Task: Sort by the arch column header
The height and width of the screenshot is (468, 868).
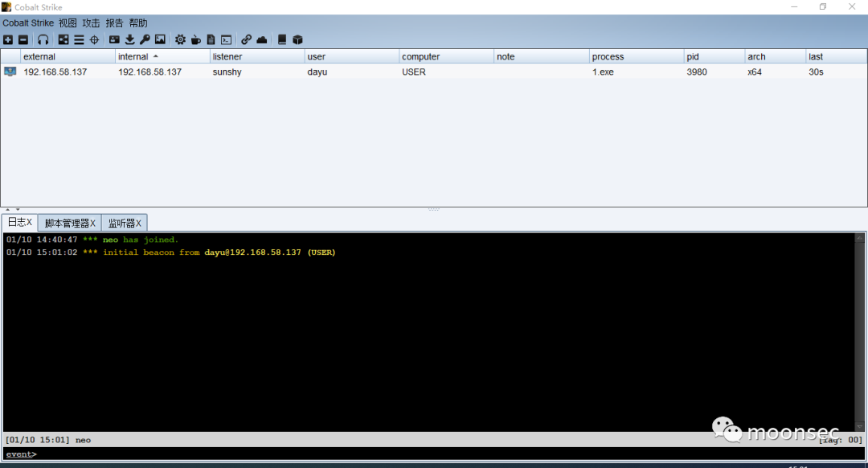Action: click(x=775, y=56)
